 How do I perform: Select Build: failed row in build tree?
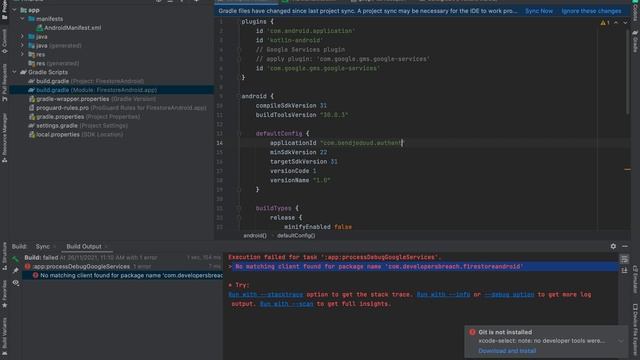[x=122, y=258]
